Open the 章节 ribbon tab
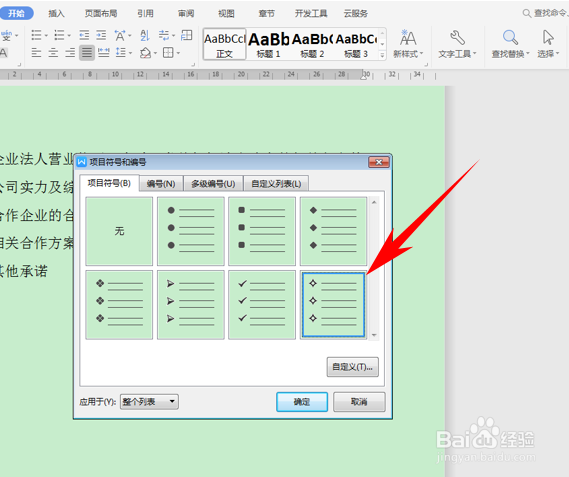This screenshot has height=477, width=569. (x=266, y=13)
